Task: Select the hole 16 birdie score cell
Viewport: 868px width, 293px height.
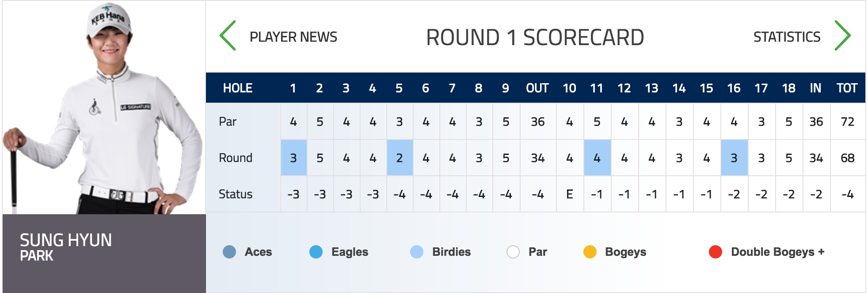Action: [734, 158]
